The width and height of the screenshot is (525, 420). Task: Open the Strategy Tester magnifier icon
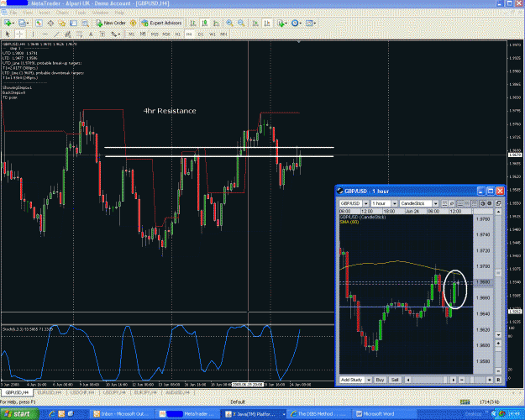(85, 24)
